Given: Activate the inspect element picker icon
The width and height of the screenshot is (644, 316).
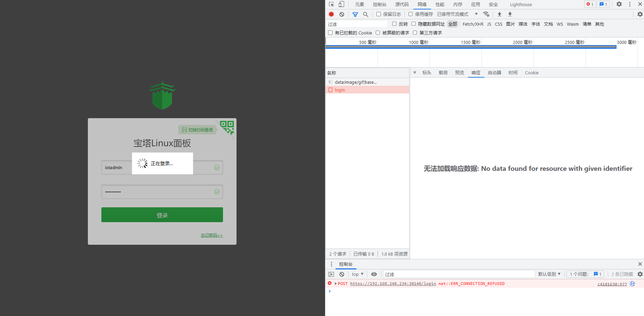Looking at the screenshot, I should [331, 4].
